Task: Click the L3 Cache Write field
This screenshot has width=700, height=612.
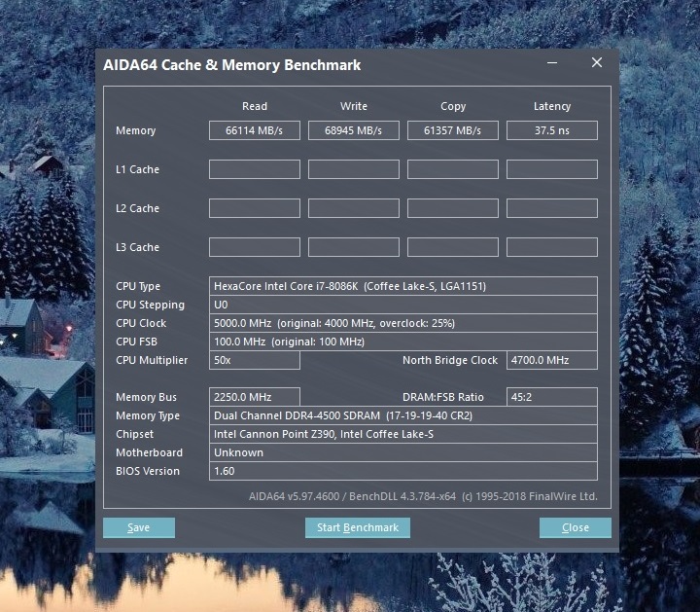Action: point(354,247)
